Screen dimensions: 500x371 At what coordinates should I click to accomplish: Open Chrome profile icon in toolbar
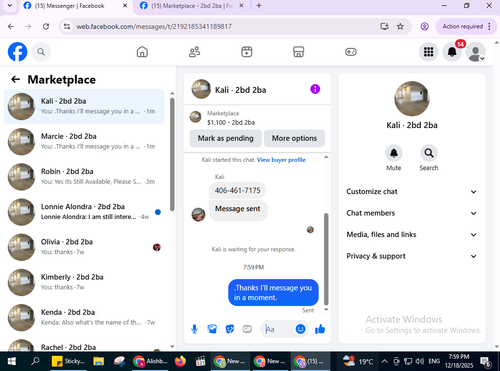(424, 26)
